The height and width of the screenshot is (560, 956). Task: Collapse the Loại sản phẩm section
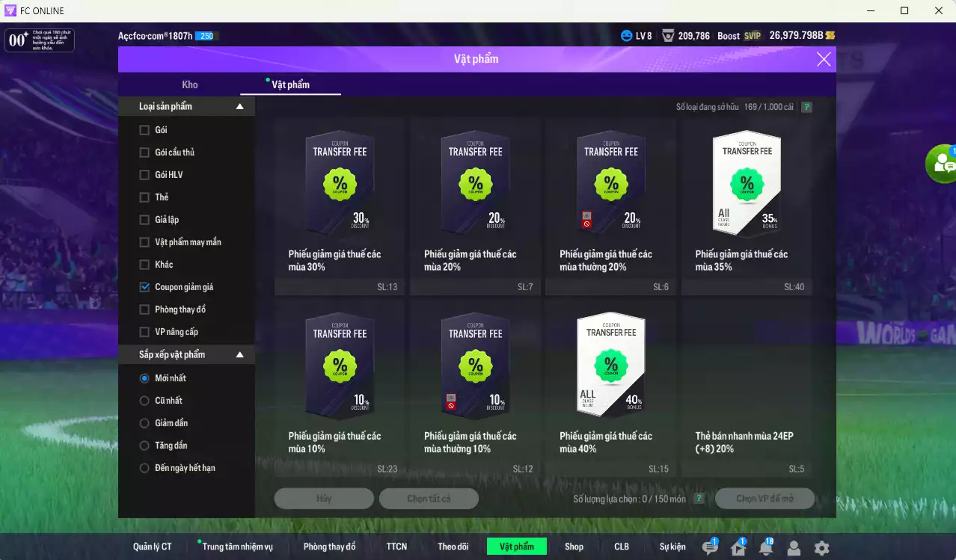click(240, 106)
